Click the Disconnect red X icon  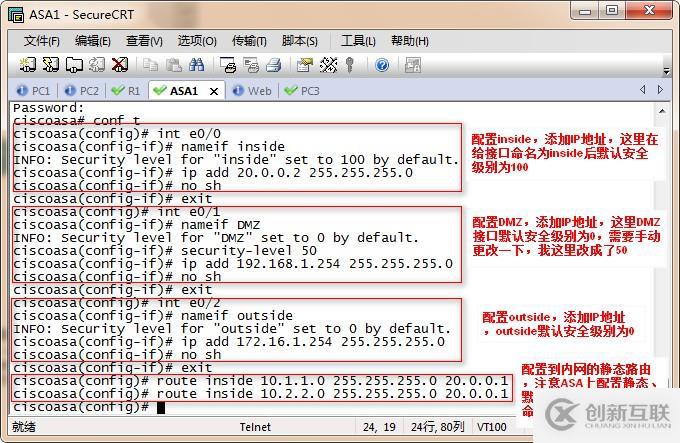[x=120, y=65]
